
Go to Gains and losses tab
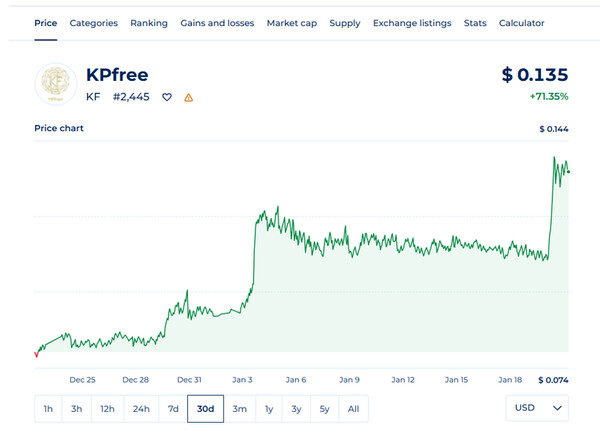pos(217,23)
